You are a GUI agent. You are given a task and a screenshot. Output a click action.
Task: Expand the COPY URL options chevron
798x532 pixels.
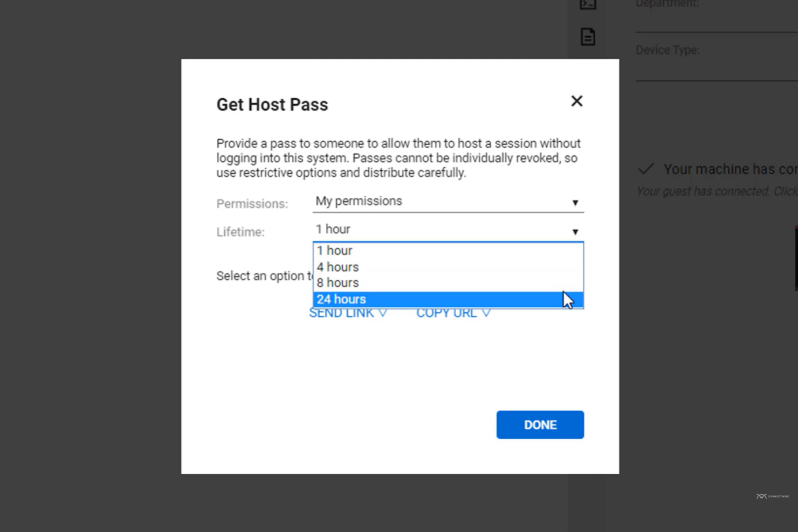tap(485, 313)
